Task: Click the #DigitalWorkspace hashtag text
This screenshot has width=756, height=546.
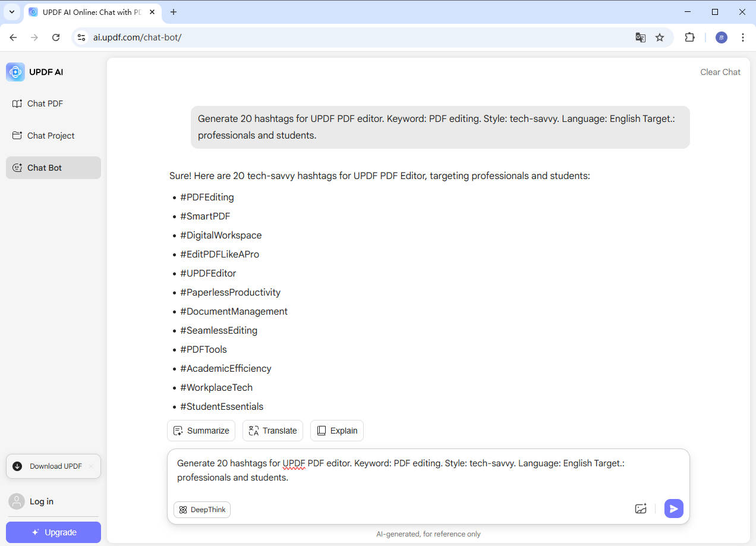Action: click(x=221, y=235)
